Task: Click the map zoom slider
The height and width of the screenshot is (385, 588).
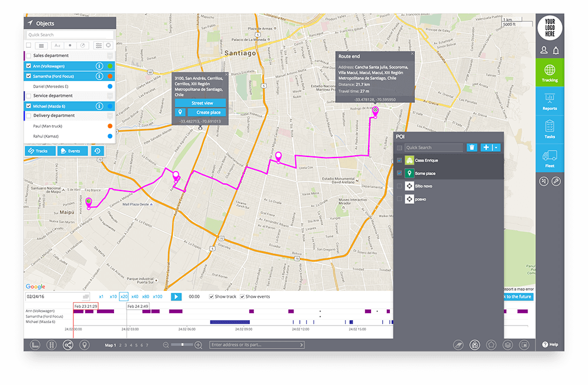Action: (182, 345)
